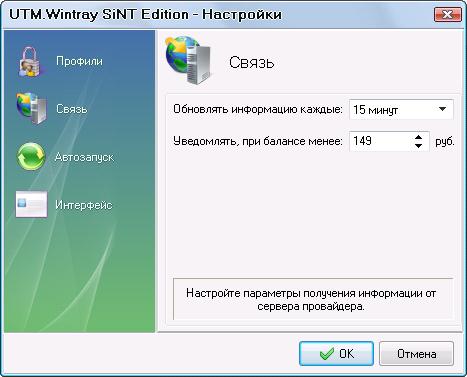Image resolution: width=467 pixels, height=377 pixels.
Task: Increase the balance threshold with up arrow
Action: (418, 137)
